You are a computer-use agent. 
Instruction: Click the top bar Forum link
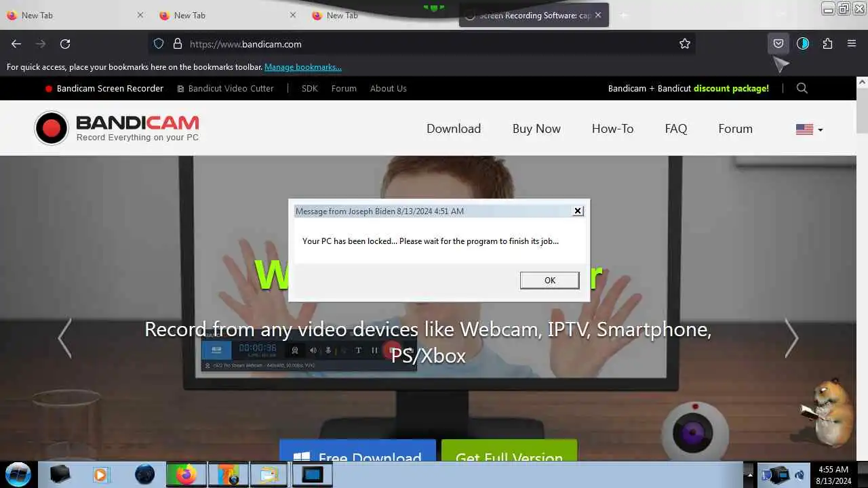click(x=344, y=88)
